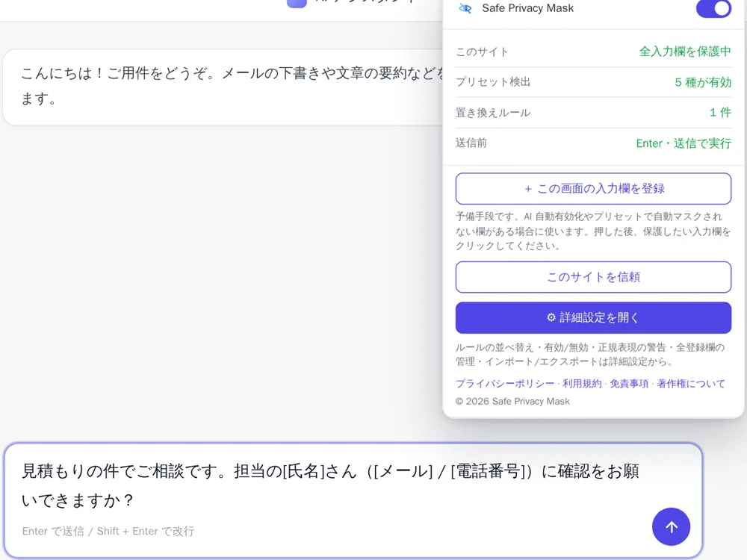Viewport: 747px width, 560px height.
Task: Send the message with the arrow button
Action: coord(671,526)
